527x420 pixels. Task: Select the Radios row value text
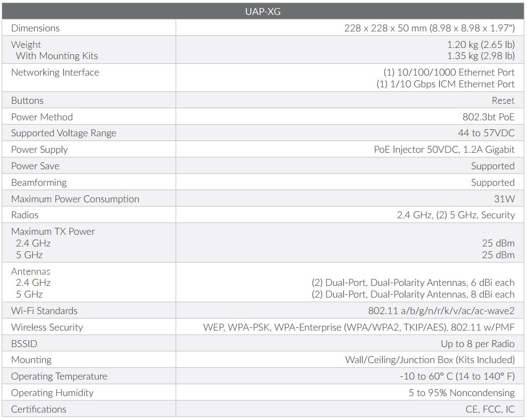(x=456, y=215)
